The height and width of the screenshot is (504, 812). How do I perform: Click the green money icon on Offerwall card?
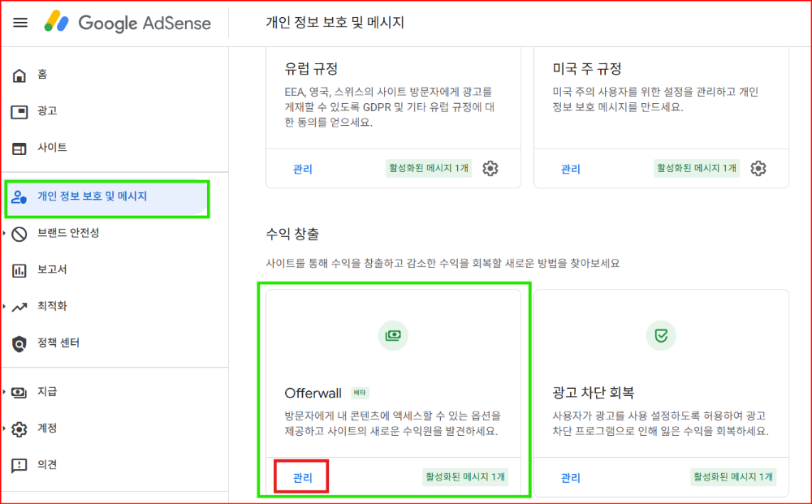[393, 335]
